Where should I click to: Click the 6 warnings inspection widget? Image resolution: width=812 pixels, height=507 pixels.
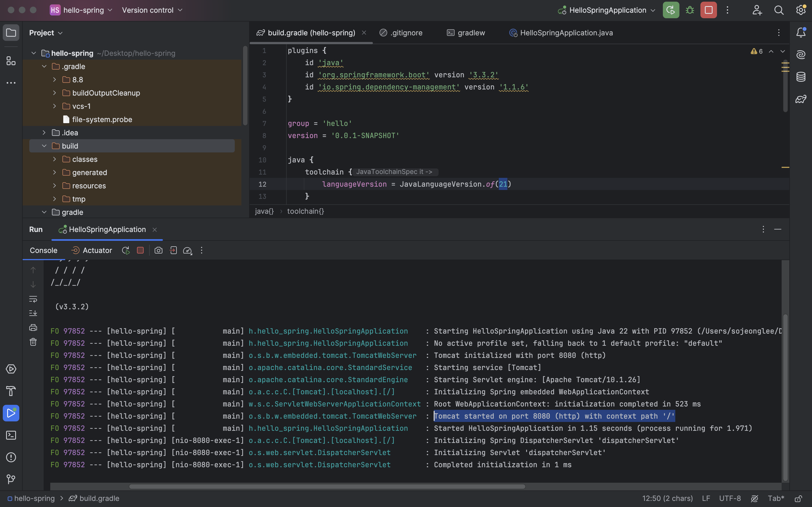tap(757, 51)
